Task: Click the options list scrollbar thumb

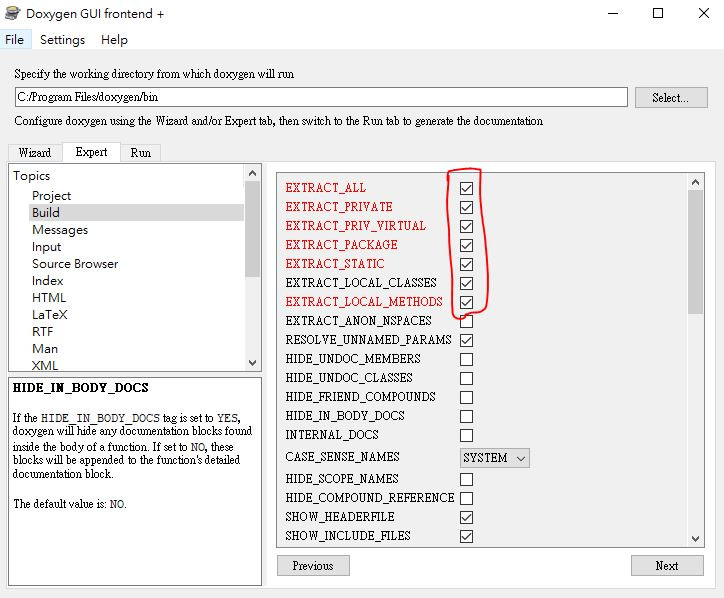Action: pos(695,252)
